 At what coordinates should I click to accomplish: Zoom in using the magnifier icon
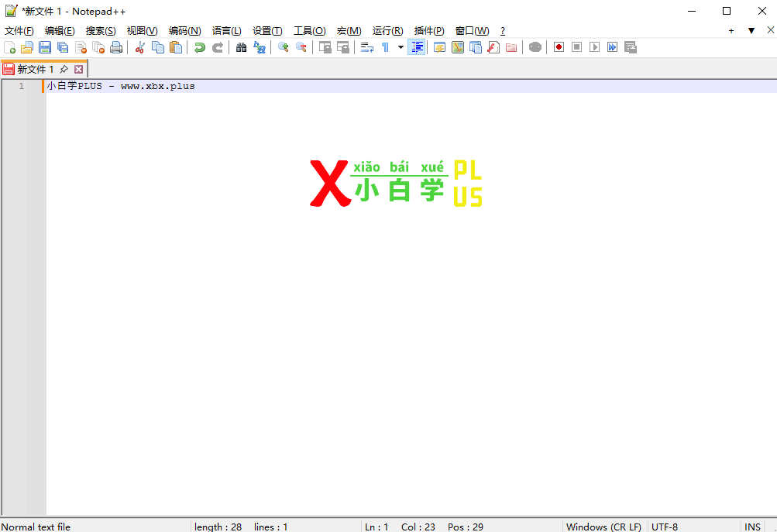(x=282, y=46)
